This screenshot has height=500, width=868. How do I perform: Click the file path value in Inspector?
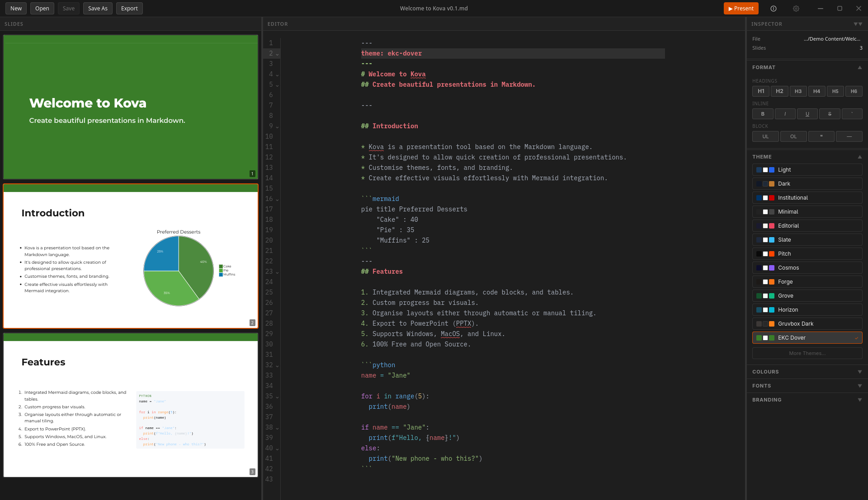coord(832,39)
